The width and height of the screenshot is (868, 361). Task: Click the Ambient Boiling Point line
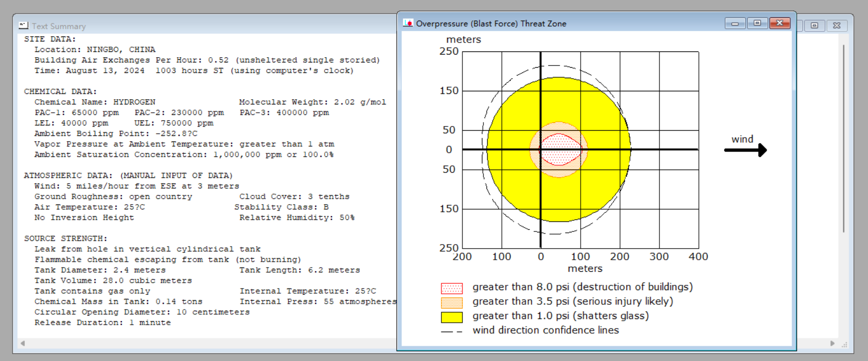tap(116, 134)
